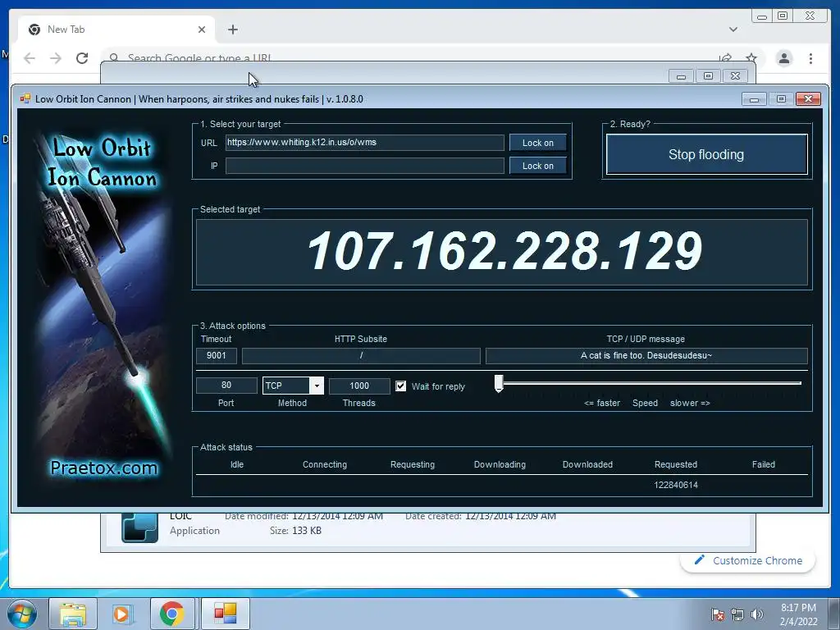
Task: Click the LOIC window title icon
Action: click(25, 98)
